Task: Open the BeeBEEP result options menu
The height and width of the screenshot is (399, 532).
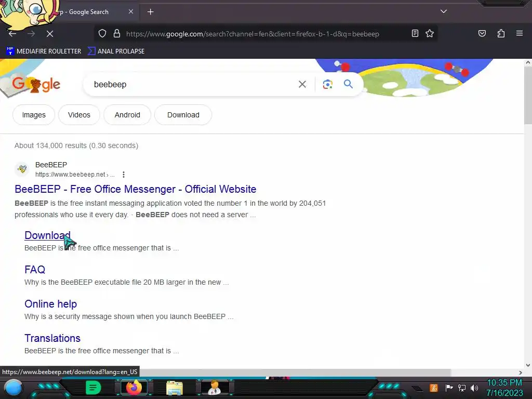Action: click(x=124, y=175)
